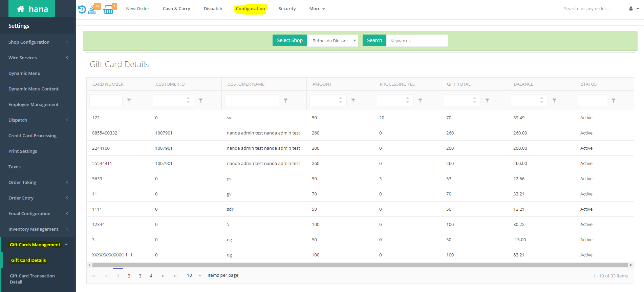This screenshot has width=644, height=292.
Task: Click the Search button
Action: (374, 40)
